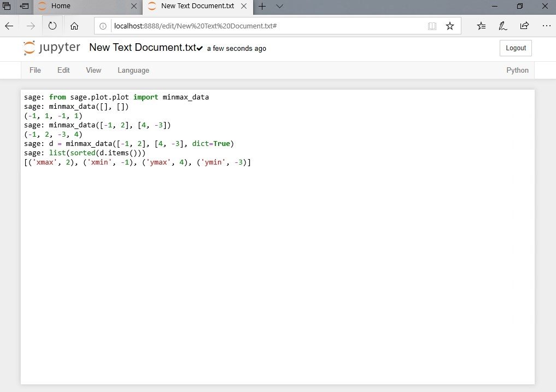This screenshot has height=392, width=556.
Task: Open the File menu
Action: 35,70
